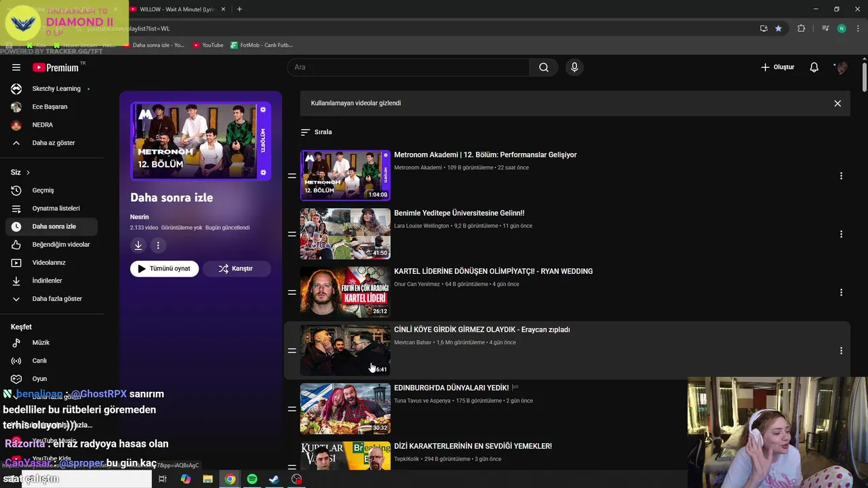Screen dimensions: 868x488
Task: Select Daha sonra izle in sidebar
Action: point(51,226)
